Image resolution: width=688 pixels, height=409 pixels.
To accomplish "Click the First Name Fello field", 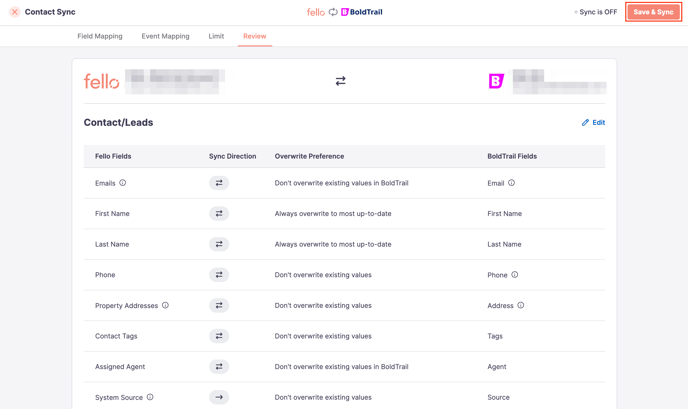I will point(112,214).
